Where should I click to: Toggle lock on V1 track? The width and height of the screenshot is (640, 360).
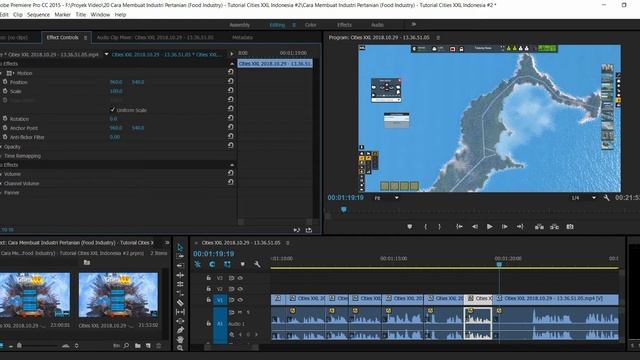pyautogui.click(x=209, y=300)
